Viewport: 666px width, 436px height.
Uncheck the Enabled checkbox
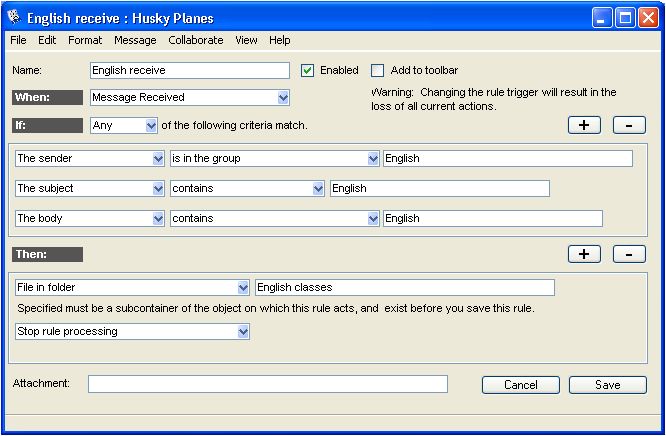click(x=308, y=71)
